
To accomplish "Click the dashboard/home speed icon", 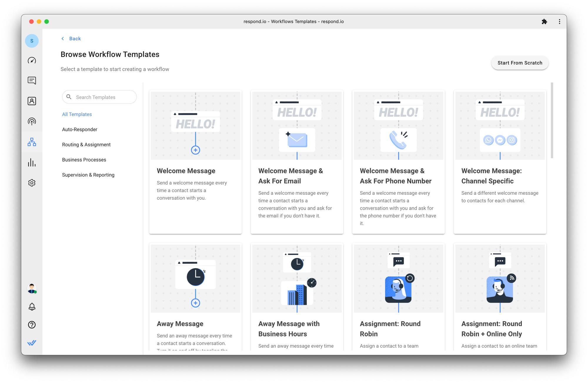I will (32, 60).
